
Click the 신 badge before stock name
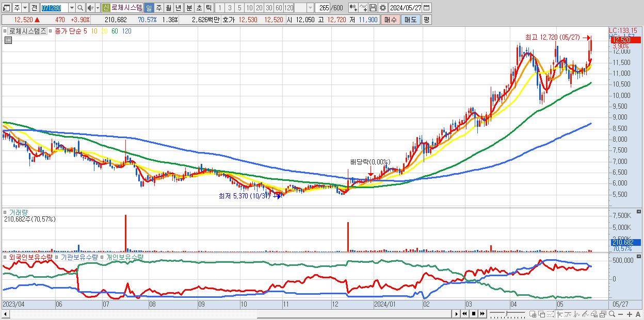(105, 8)
